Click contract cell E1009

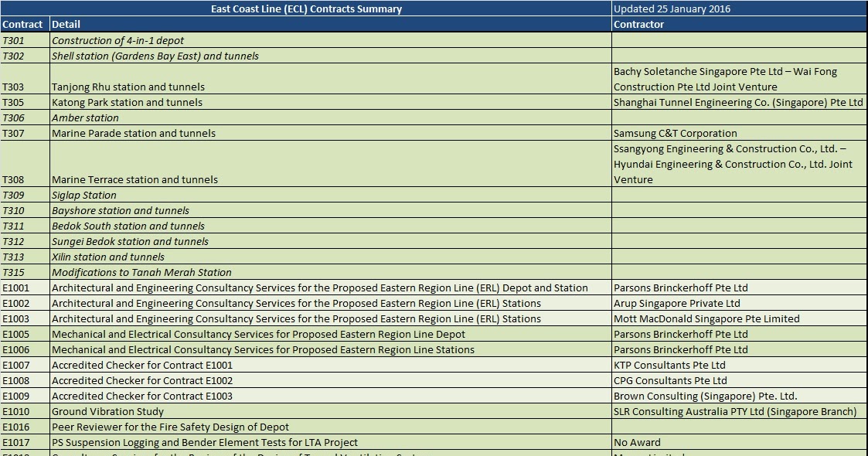(25, 396)
